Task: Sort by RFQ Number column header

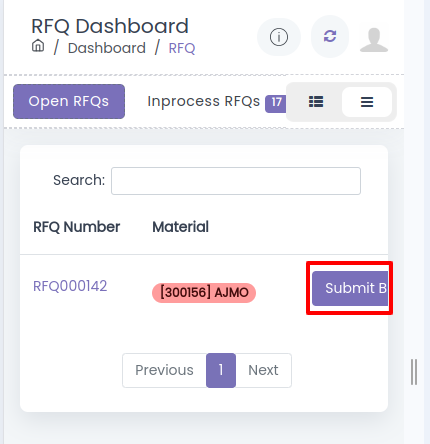Action: click(76, 227)
